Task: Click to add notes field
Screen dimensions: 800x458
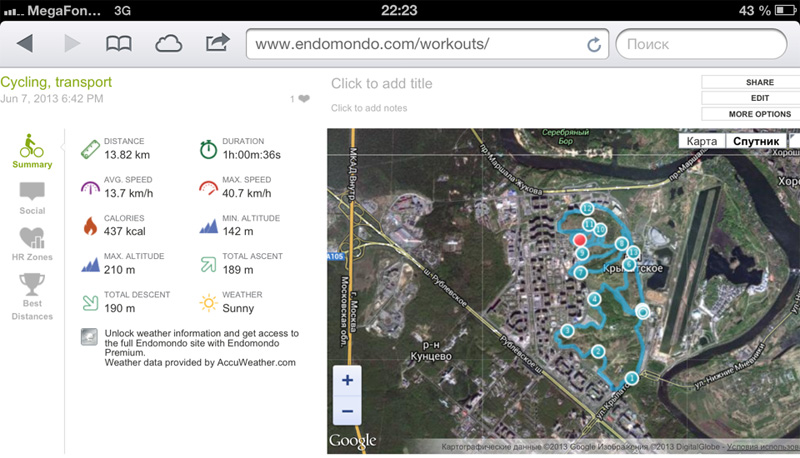Action: click(x=369, y=108)
